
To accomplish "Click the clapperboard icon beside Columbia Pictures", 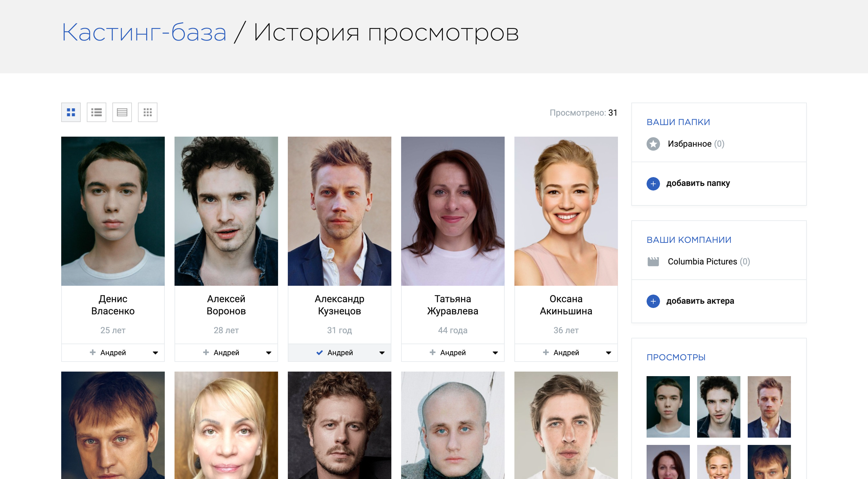I will 653,261.
